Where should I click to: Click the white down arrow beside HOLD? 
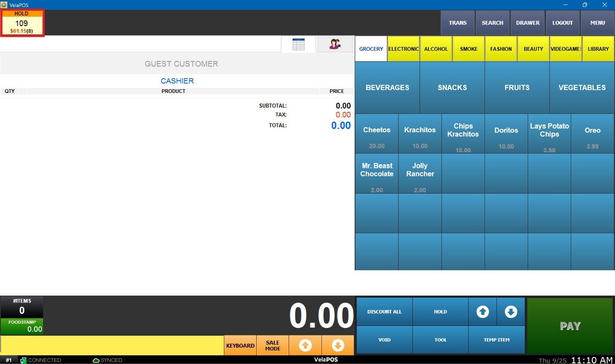coord(510,312)
